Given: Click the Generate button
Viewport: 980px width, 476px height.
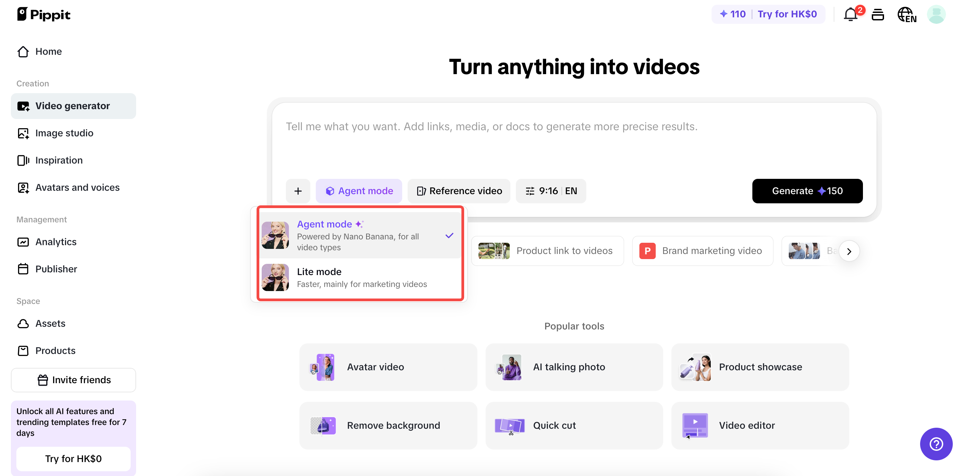Looking at the screenshot, I should tap(807, 191).
